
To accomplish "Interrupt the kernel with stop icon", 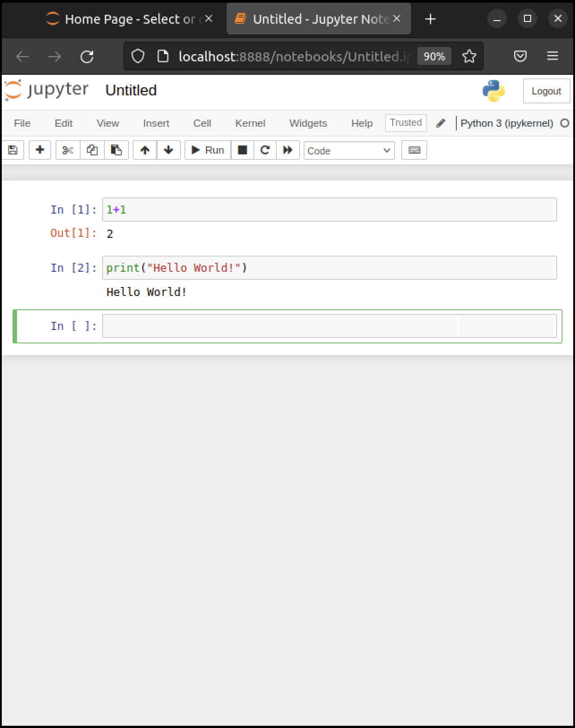I will (242, 150).
